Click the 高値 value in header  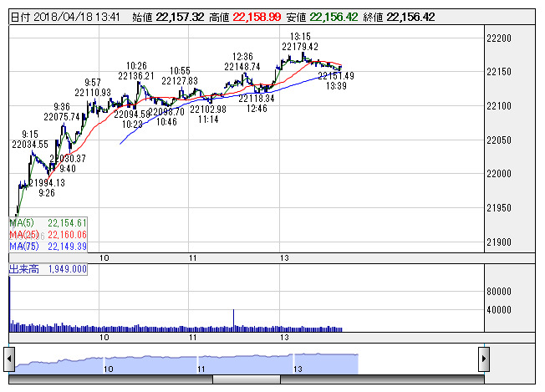257,17
